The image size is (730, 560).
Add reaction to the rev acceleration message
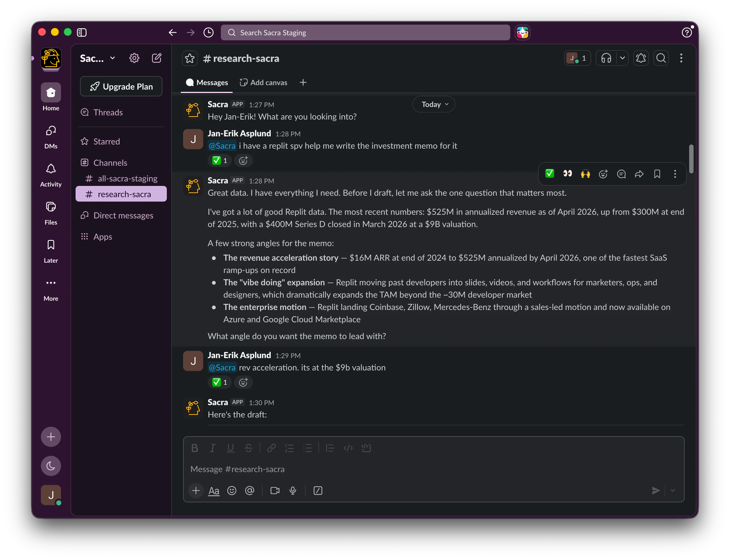pos(243,382)
